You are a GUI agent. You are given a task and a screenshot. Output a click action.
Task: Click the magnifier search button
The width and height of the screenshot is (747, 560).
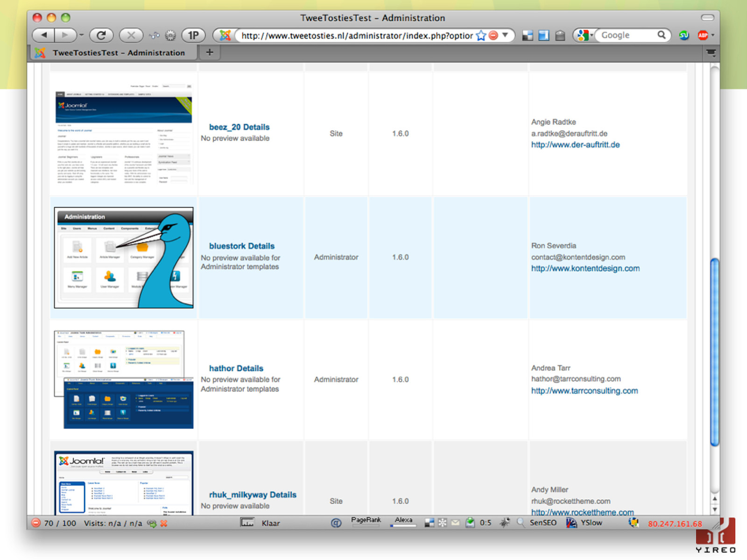(662, 35)
